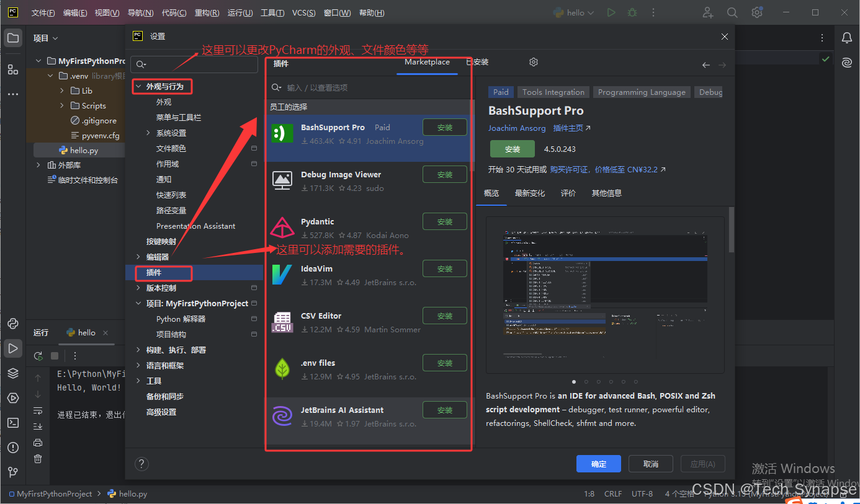Switch to the 其他信息 tab
The image size is (860, 504).
606,193
